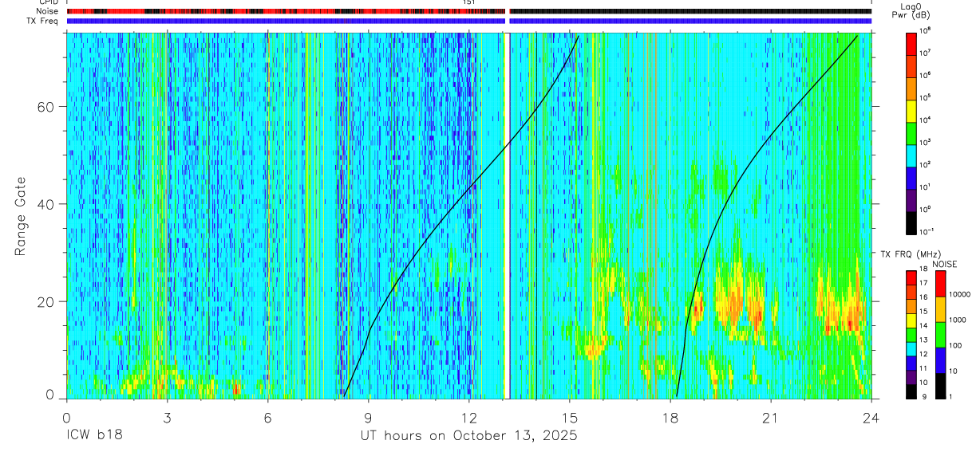The image size is (980, 452).
Task: Click the blue TX Freq strip after 13 UT
Action: click(690, 21)
